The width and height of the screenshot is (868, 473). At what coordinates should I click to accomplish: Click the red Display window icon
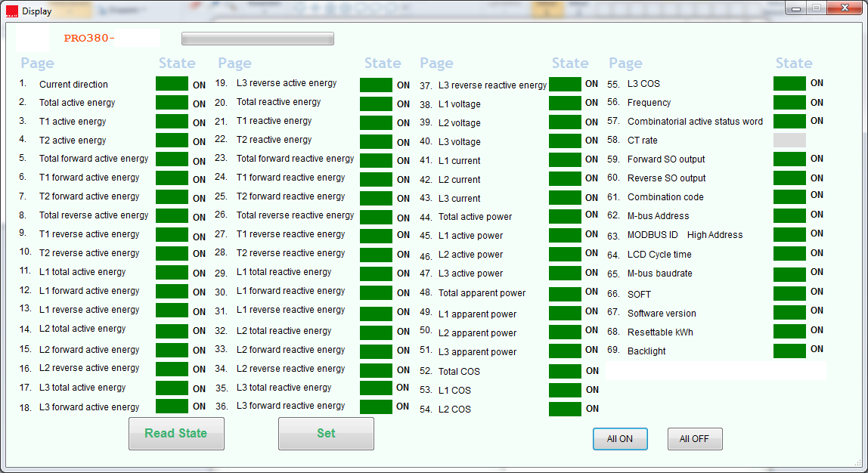point(12,11)
